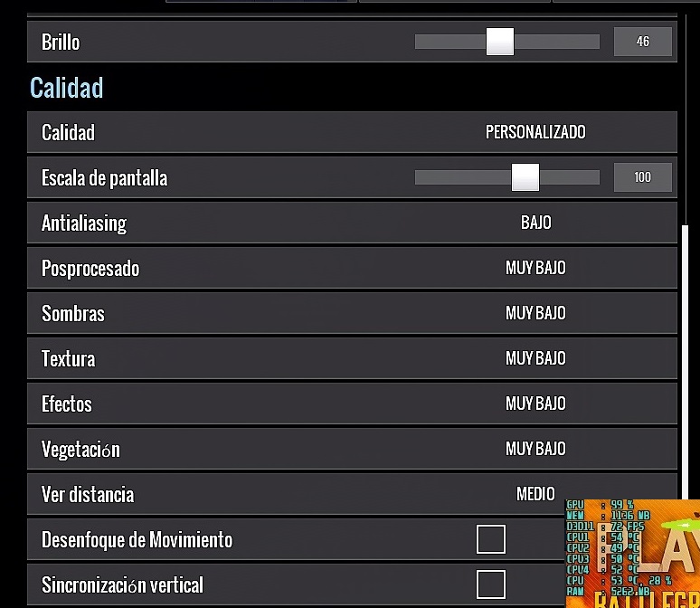Change the Efectos setting MUY BAJO
Viewport: 700px width, 608px height.
[x=535, y=404]
